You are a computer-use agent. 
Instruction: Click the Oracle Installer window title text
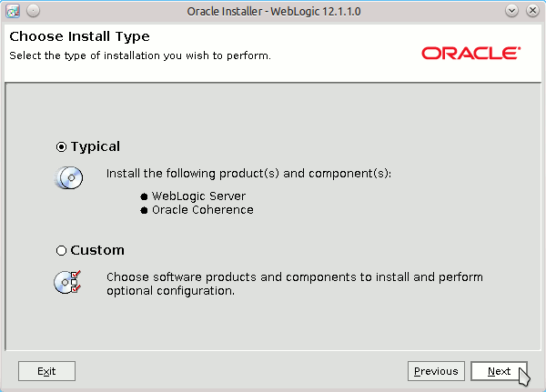(274, 12)
